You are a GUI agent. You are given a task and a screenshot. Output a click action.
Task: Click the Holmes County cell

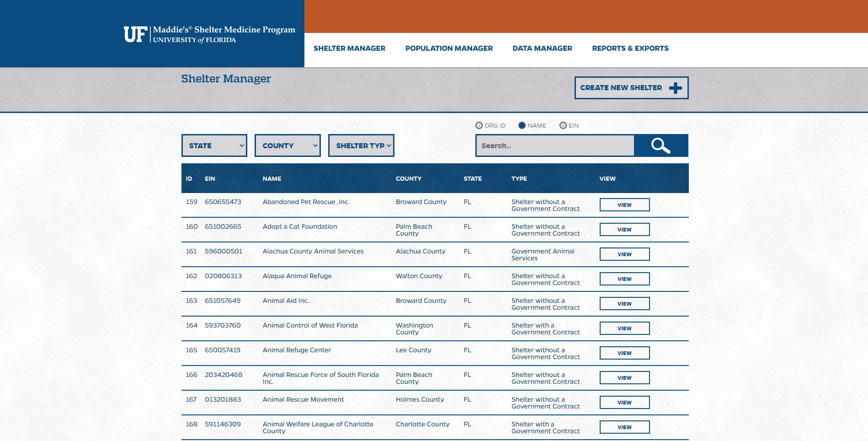point(420,399)
